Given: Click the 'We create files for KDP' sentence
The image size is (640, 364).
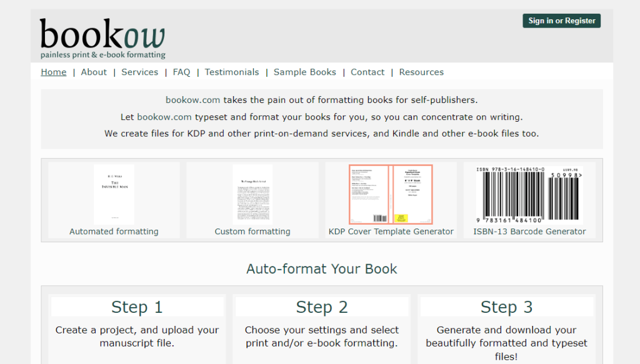Looking at the screenshot, I should pyautogui.click(x=322, y=134).
